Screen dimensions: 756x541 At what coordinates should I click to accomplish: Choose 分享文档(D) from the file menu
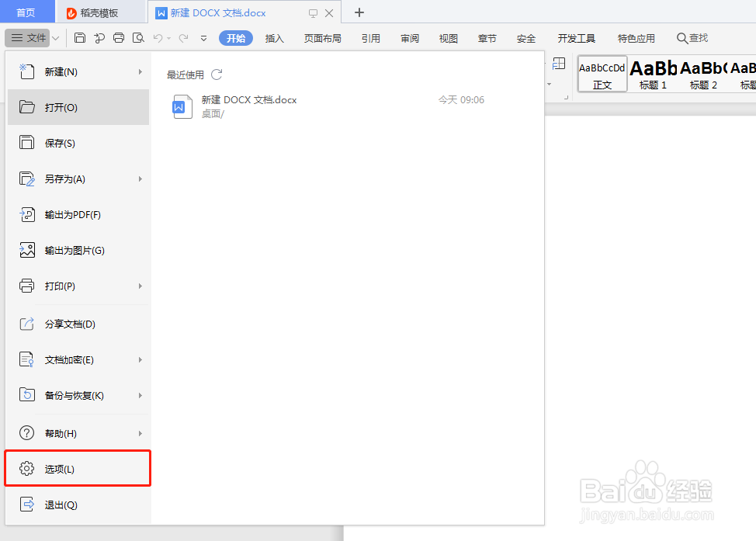pos(78,324)
